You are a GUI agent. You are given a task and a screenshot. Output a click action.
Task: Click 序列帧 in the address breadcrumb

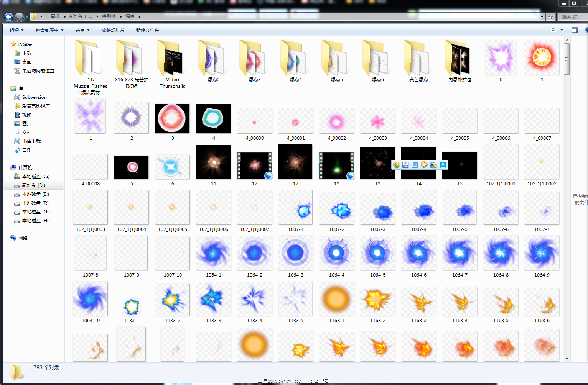point(109,16)
